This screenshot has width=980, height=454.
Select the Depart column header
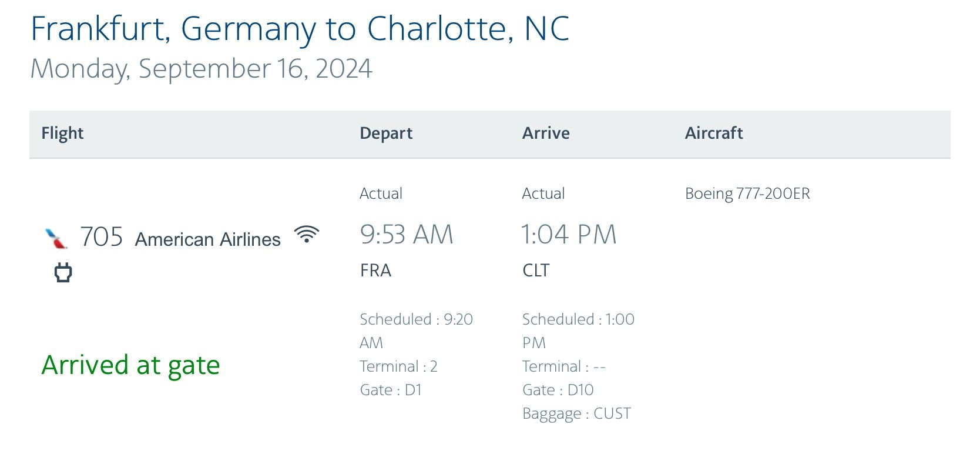[x=386, y=133]
